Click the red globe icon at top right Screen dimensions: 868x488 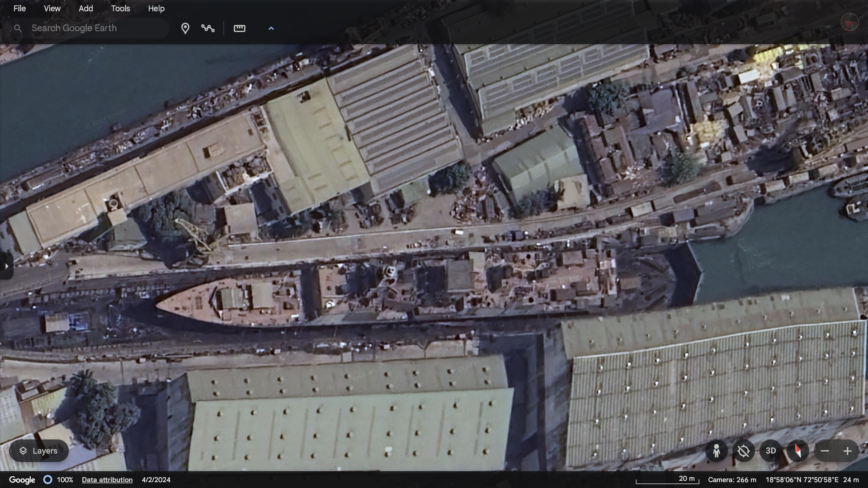[x=849, y=22]
